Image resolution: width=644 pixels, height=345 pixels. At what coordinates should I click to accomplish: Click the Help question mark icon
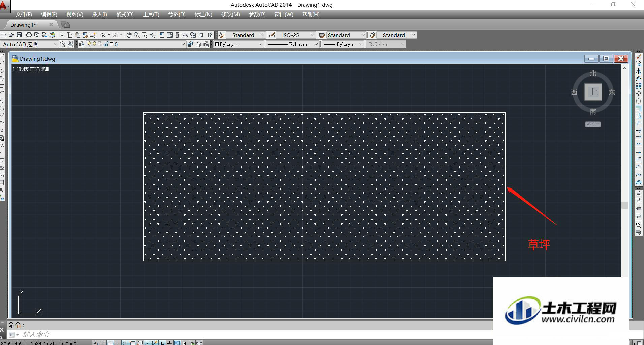[x=211, y=35]
